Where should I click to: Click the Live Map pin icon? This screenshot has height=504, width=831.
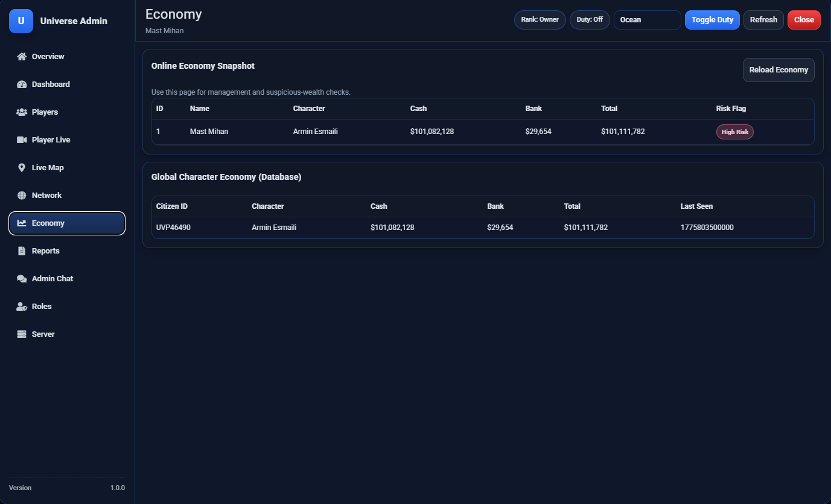click(x=22, y=168)
